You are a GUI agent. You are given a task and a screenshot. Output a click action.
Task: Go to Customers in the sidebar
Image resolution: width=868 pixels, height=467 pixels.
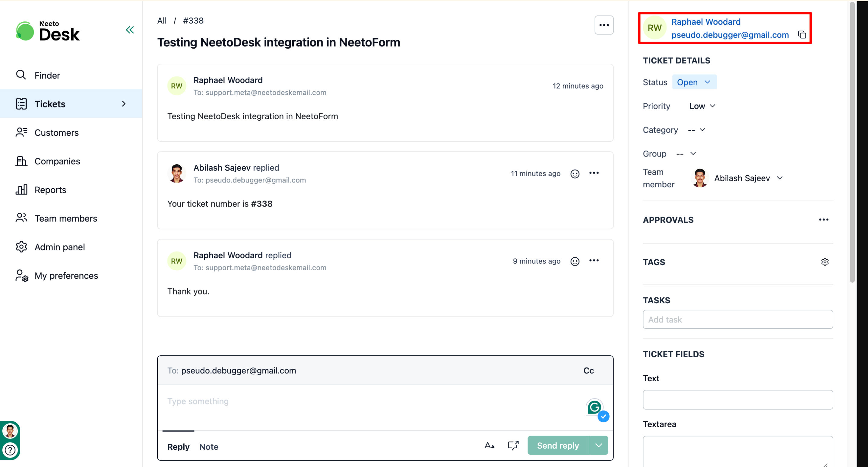57,133
